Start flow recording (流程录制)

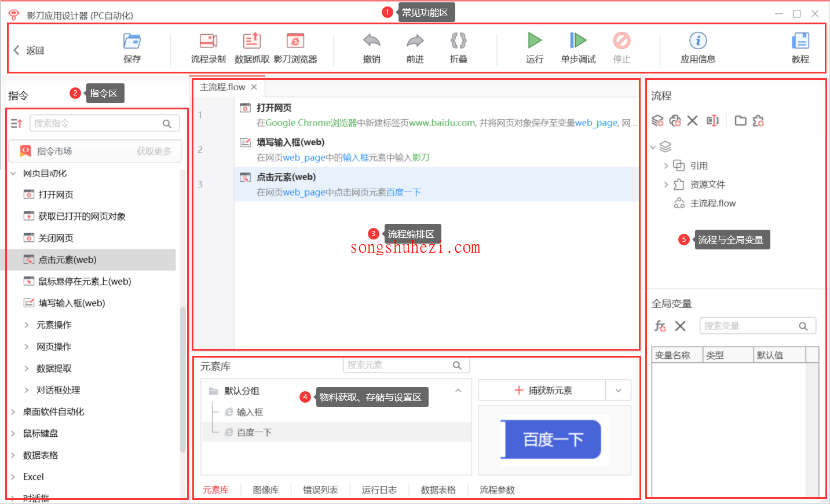tap(208, 42)
